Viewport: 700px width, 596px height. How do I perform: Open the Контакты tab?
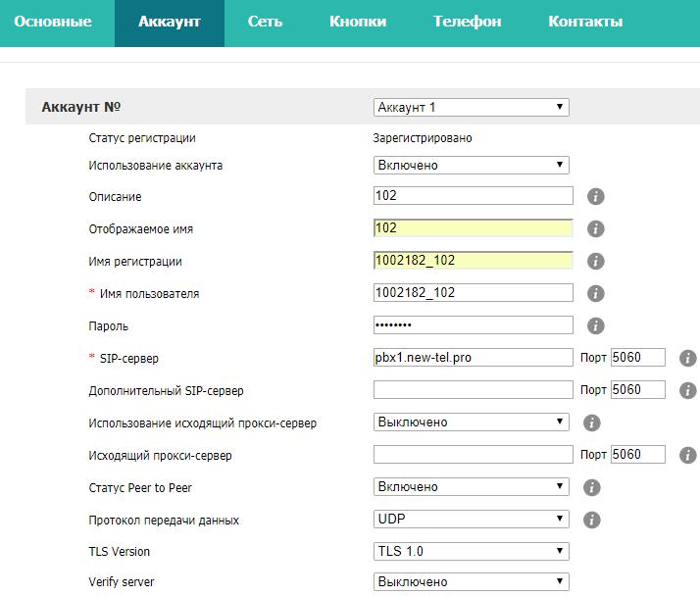tap(585, 22)
